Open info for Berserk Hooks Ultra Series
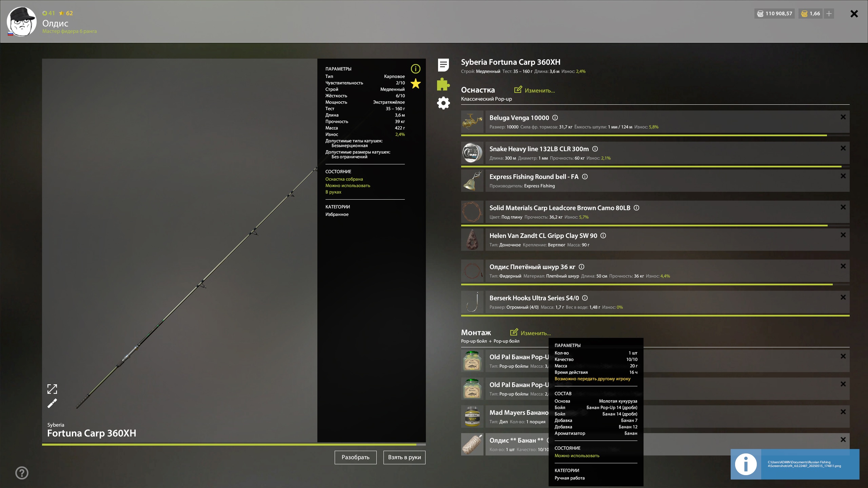This screenshot has height=488, width=868. click(x=585, y=298)
